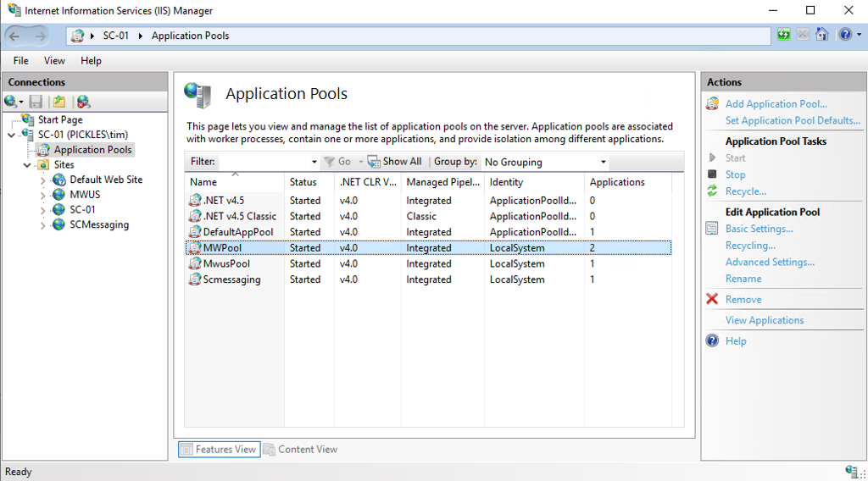868x481 pixels.
Task: Open the Go button dropdown arrow
Action: point(360,162)
